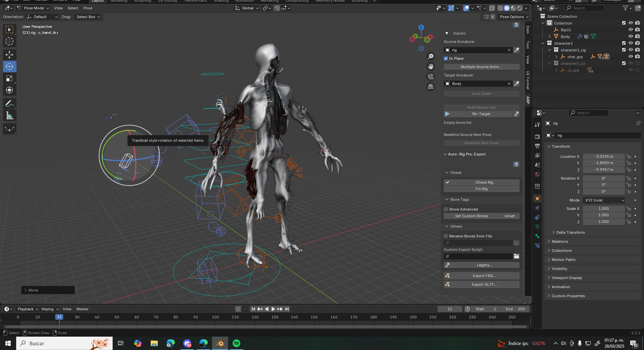The height and width of the screenshot is (350, 644).
Task: Open the Pose Mode dropdown
Action: tap(33, 8)
